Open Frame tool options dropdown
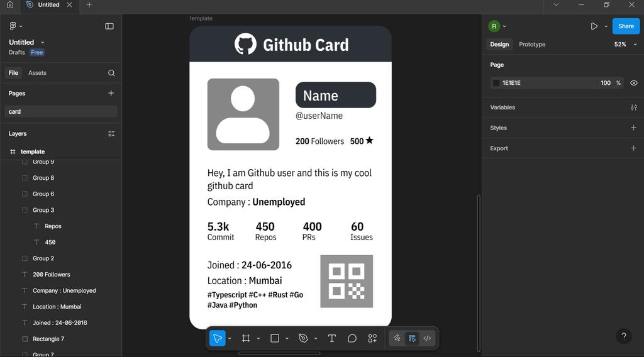Screen dimensions: 644x357 point(258,339)
